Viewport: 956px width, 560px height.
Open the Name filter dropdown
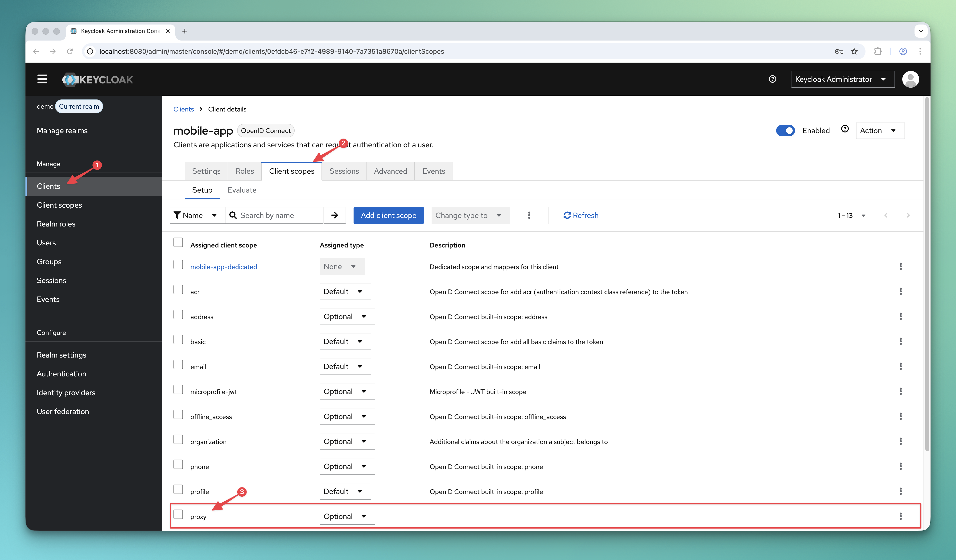(197, 215)
